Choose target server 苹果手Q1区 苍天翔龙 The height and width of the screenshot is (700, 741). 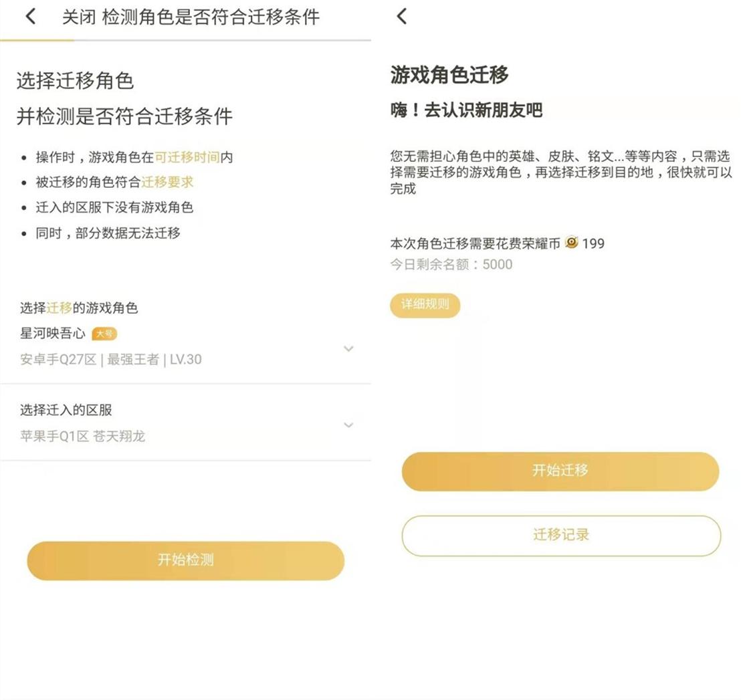(83, 437)
